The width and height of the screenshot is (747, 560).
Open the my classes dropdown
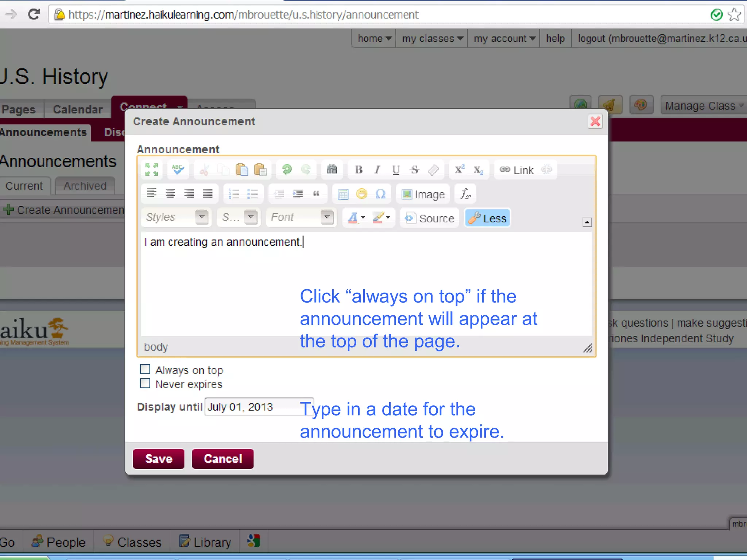coord(432,38)
